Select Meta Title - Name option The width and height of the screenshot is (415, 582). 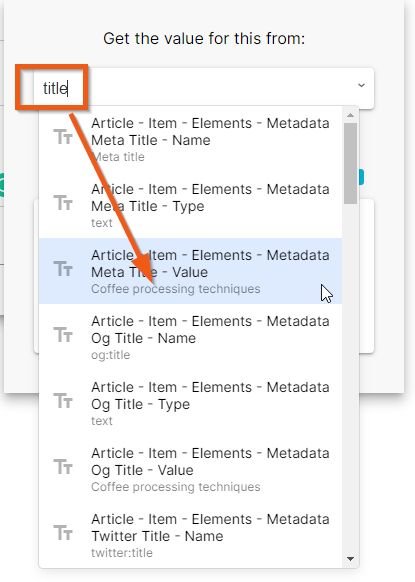[190, 140]
